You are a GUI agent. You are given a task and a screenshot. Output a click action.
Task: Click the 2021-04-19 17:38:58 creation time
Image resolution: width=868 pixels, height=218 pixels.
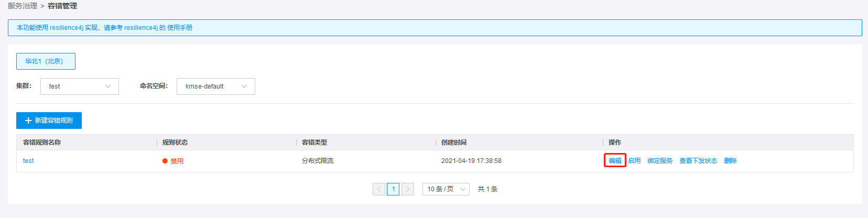pyautogui.click(x=471, y=161)
